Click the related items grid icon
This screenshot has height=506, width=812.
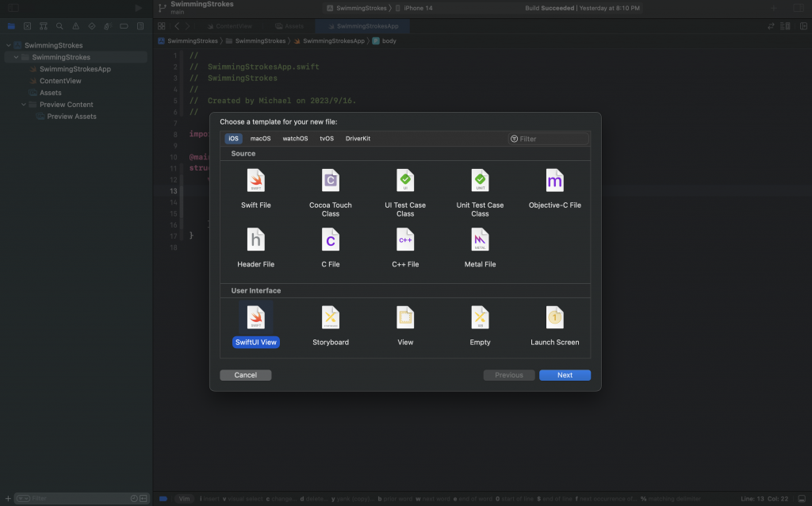click(162, 26)
